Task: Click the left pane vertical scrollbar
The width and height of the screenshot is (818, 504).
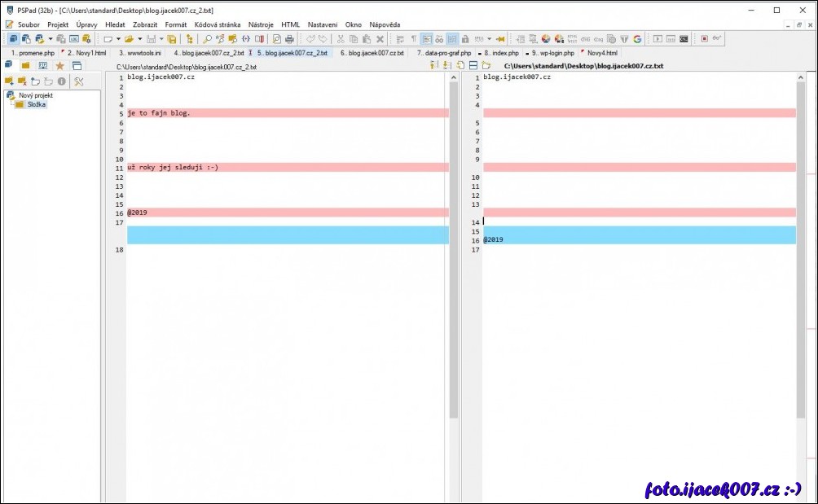Action: click(454, 244)
